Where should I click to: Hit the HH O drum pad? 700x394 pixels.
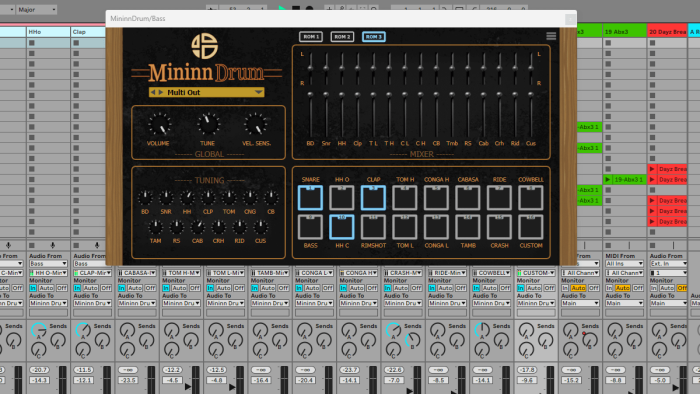342,198
